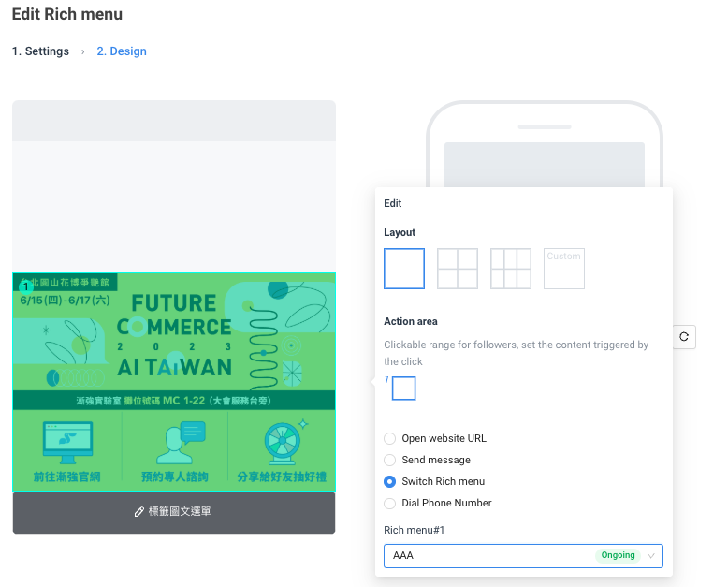Click the chevron arrow in AAA dropdown
The width and height of the screenshot is (728, 587).
pos(651,556)
